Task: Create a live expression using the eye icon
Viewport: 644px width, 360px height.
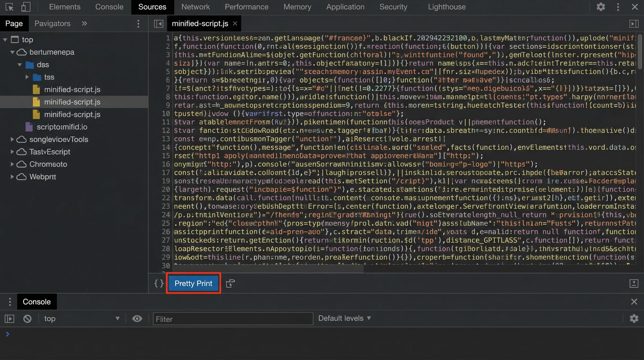Action: coord(137,319)
